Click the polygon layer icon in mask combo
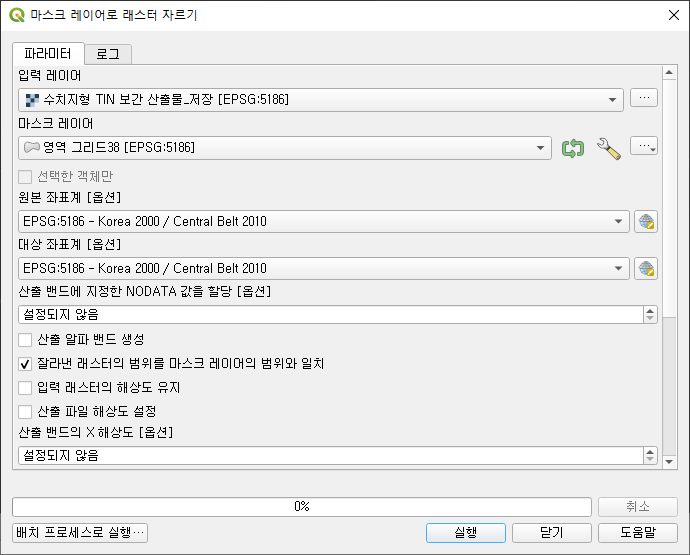This screenshot has width=690, height=555. click(32, 147)
